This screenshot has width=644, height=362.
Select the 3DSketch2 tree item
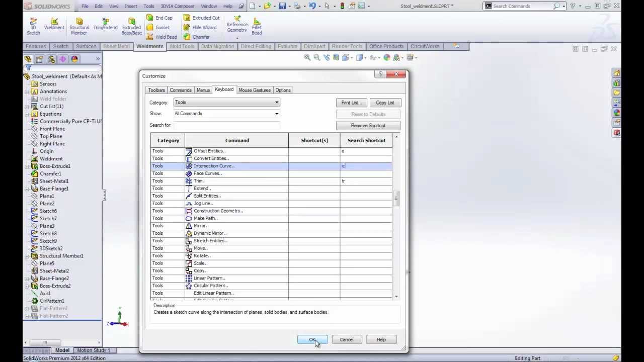click(51, 248)
